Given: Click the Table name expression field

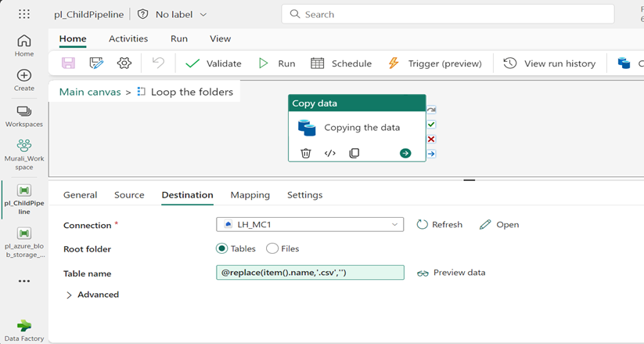Looking at the screenshot, I should coord(310,273).
